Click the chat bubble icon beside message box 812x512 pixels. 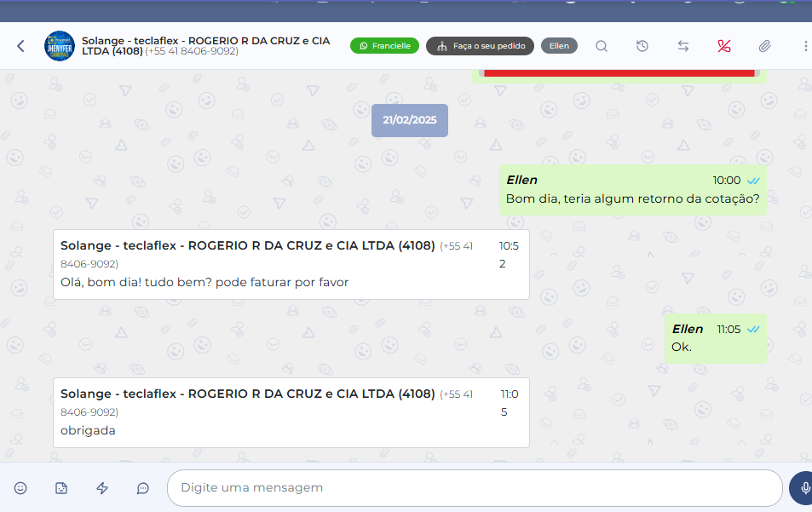click(x=143, y=488)
